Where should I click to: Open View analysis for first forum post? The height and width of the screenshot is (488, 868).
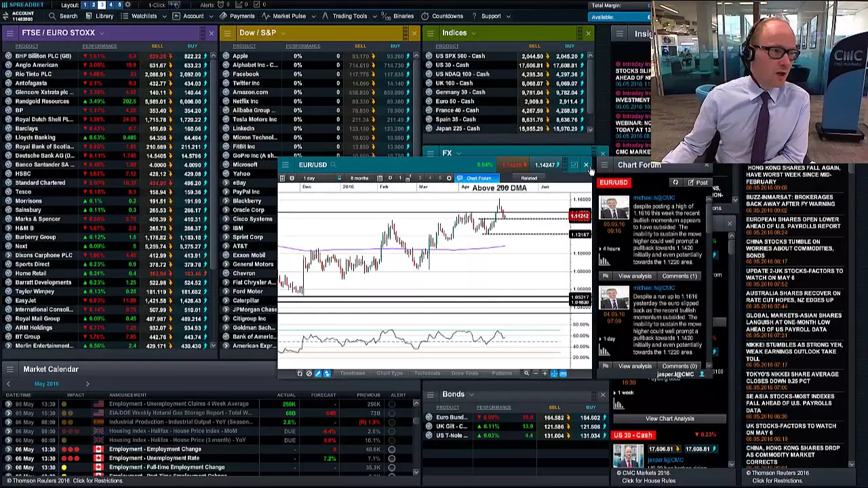tap(635, 277)
